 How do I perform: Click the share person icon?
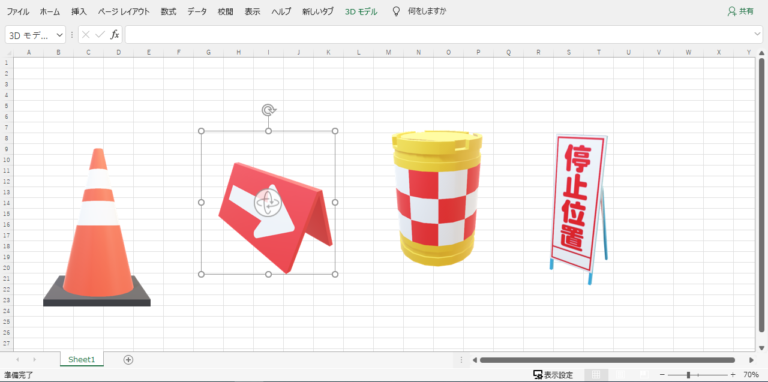732,12
